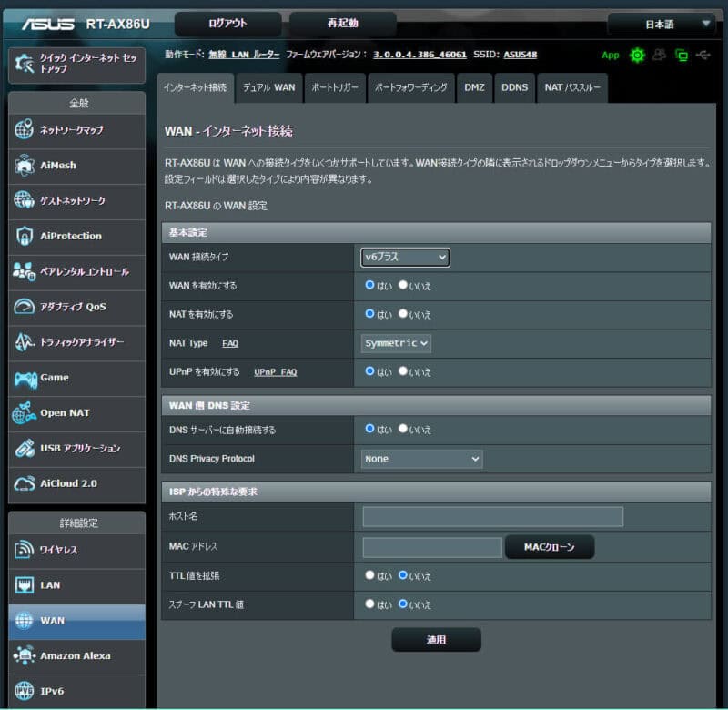Open the DDNS tab

515,88
